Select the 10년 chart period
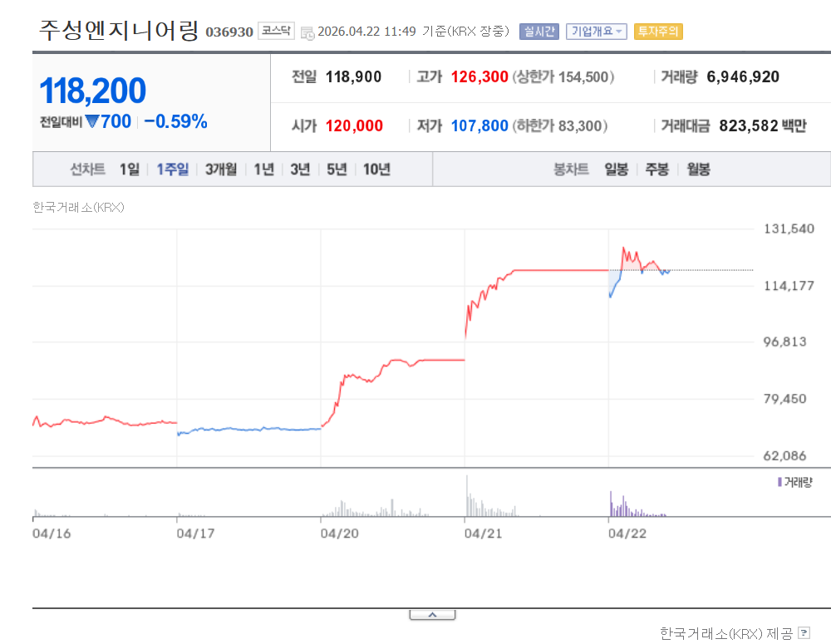The width and height of the screenshot is (831, 644). [376, 169]
